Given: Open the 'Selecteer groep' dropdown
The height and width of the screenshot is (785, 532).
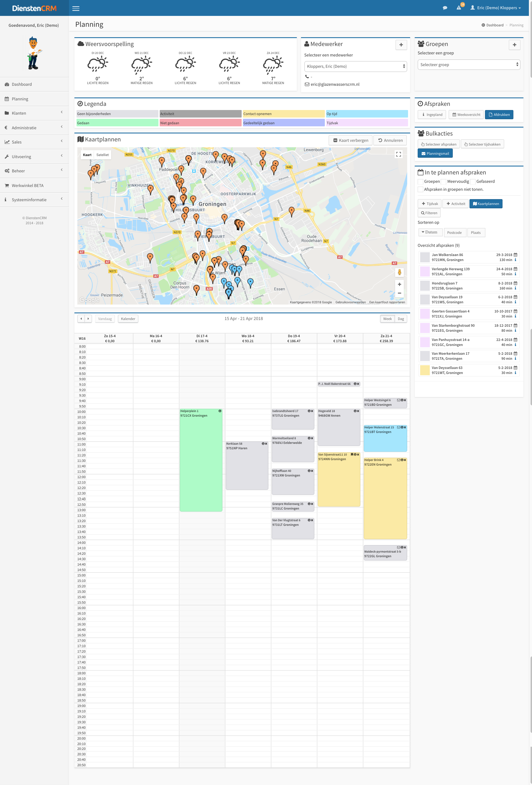Looking at the screenshot, I should pyautogui.click(x=468, y=64).
